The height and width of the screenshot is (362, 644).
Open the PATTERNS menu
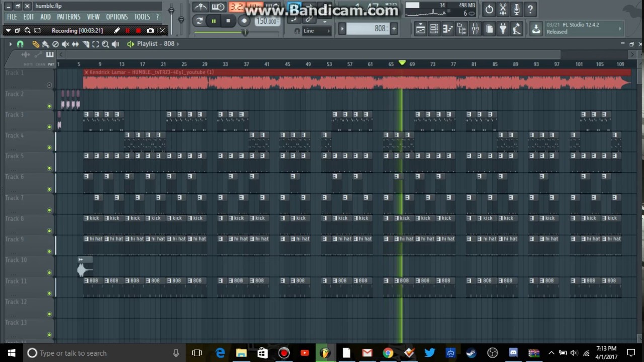tap(69, 17)
